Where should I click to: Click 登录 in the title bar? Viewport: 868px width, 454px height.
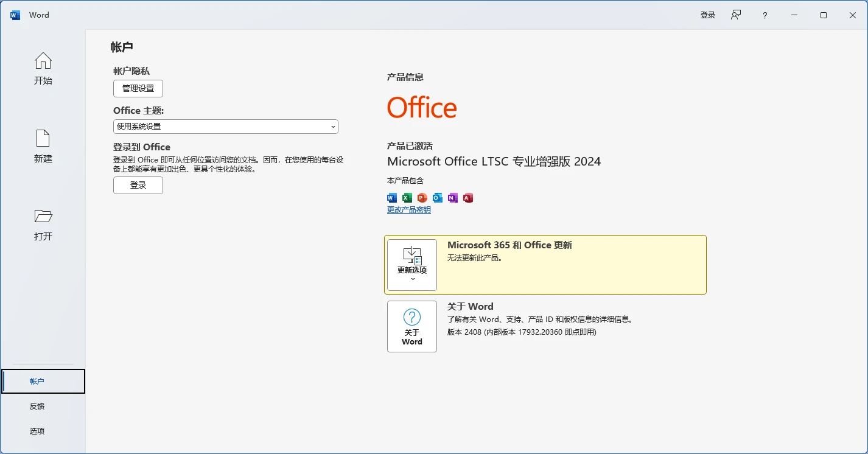[x=708, y=15]
